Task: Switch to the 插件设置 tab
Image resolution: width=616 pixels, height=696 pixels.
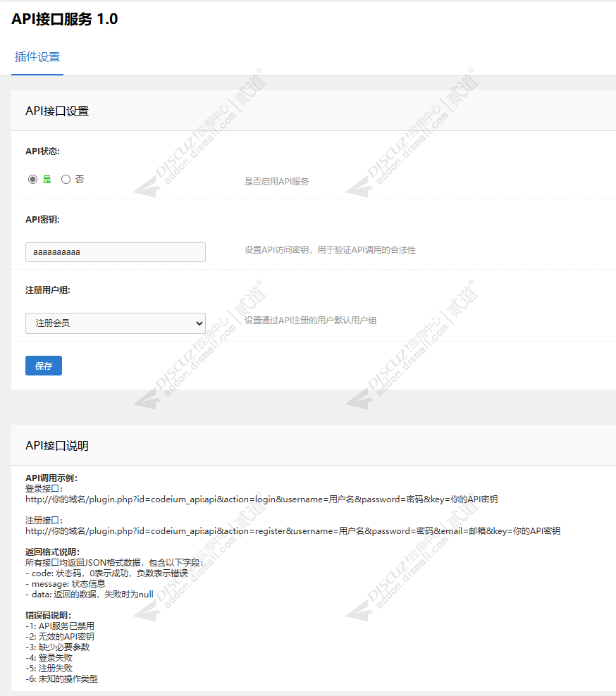Action: [37, 57]
